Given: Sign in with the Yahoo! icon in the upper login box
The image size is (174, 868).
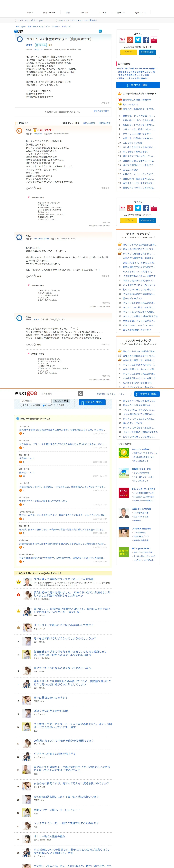Looking at the screenshot, I should coord(122,40).
